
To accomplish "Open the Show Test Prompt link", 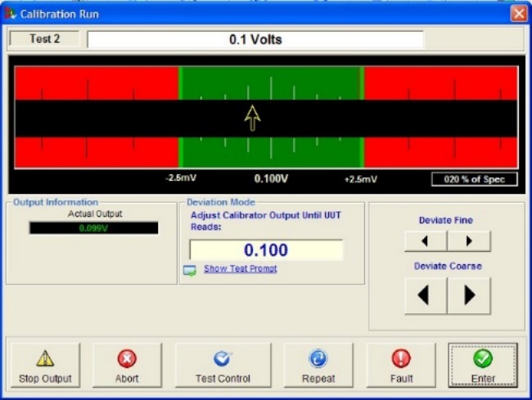I will [240, 269].
